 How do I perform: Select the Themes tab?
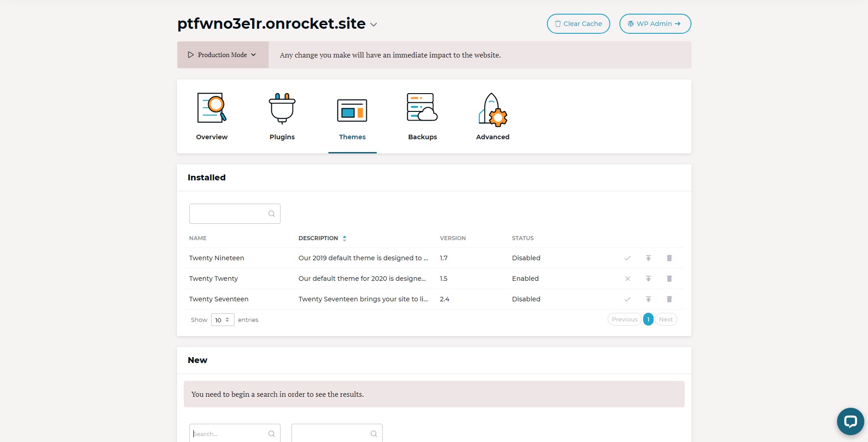352,116
